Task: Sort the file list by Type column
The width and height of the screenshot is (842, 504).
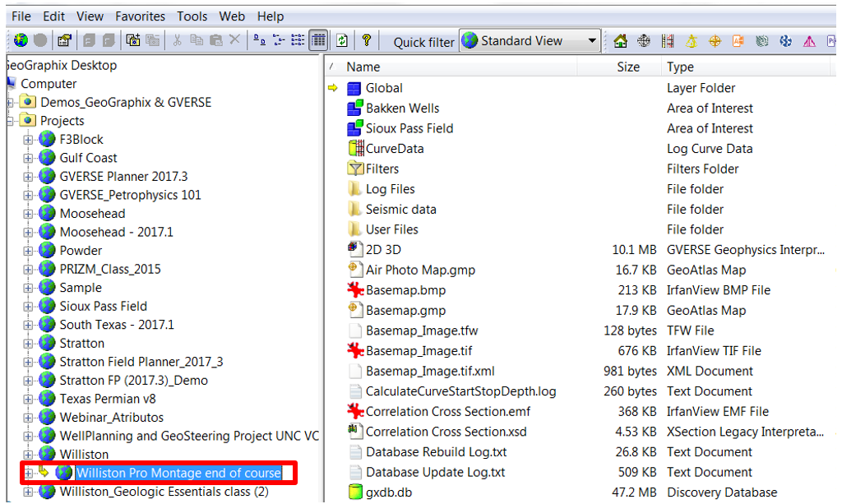Action: (x=680, y=67)
